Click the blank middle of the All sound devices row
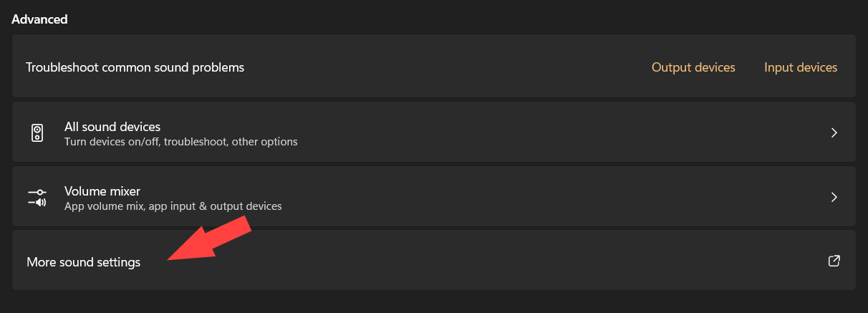Image resolution: width=868 pixels, height=313 pixels. point(537,133)
